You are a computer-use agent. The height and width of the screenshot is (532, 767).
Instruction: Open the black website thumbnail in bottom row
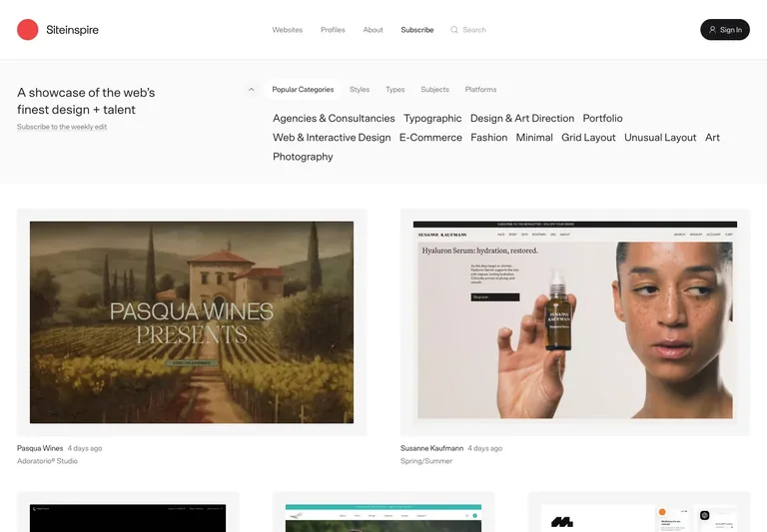coord(128,518)
